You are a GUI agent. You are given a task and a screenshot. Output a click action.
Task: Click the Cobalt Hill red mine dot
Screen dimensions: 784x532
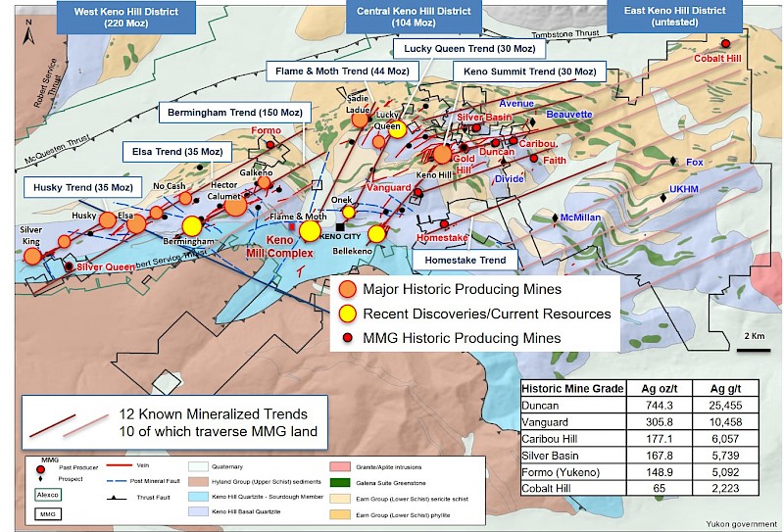[726, 44]
